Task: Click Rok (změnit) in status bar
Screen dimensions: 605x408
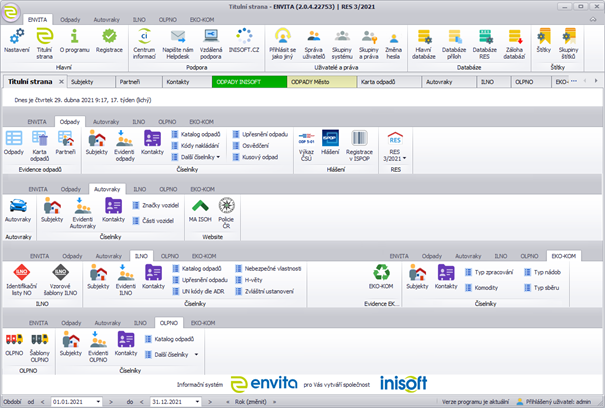Action: [251, 402]
